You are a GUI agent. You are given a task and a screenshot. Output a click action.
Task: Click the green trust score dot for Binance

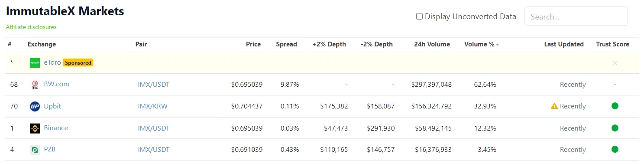coord(615,128)
